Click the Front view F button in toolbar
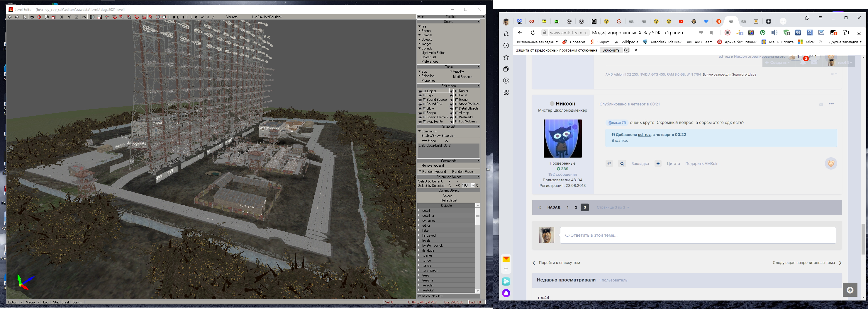 tap(169, 17)
